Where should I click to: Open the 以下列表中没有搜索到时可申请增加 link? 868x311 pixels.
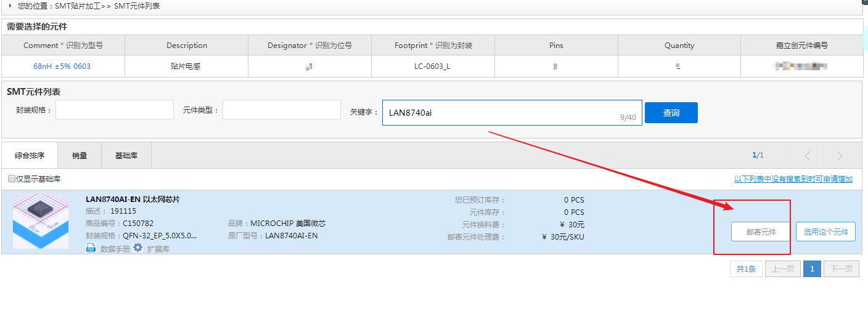coord(793,179)
